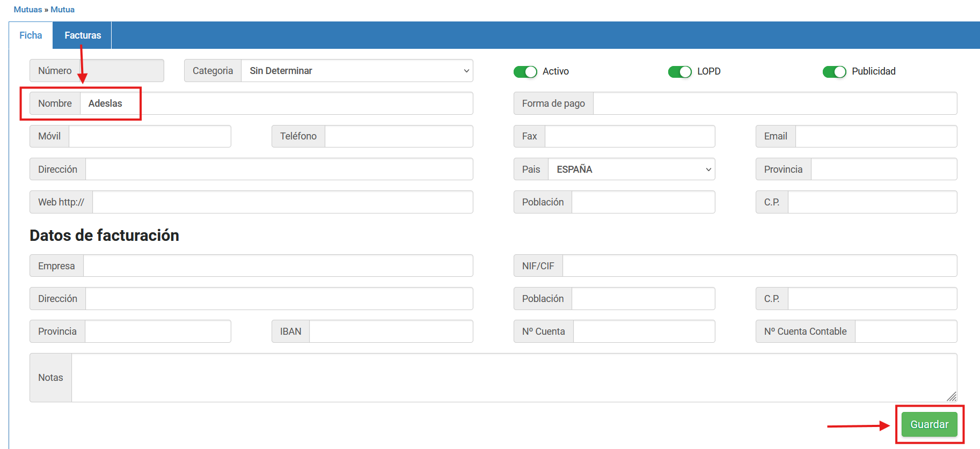Open the Mutua breadcrumb link
The height and width of the screenshot is (449, 980).
pyautogui.click(x=62, y=10)
